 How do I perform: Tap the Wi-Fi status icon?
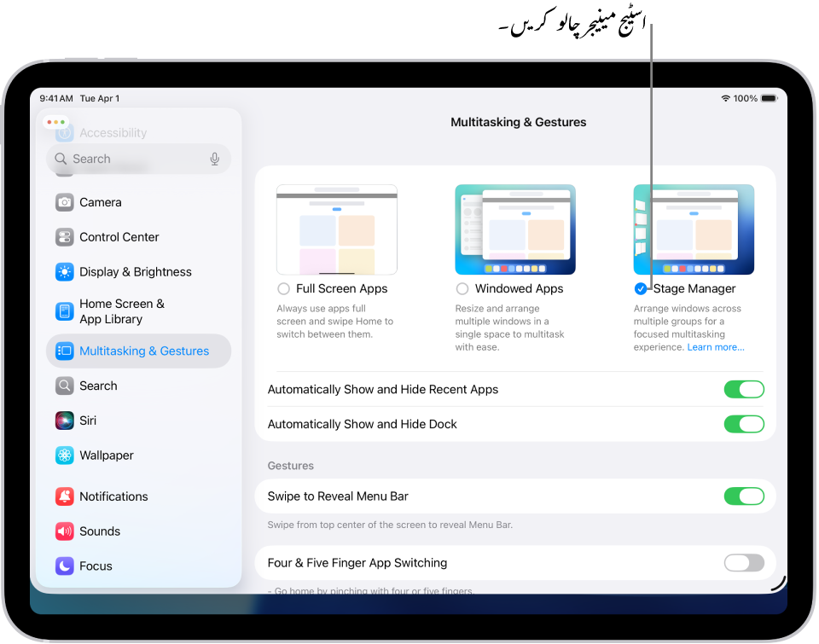click(725, 98)
